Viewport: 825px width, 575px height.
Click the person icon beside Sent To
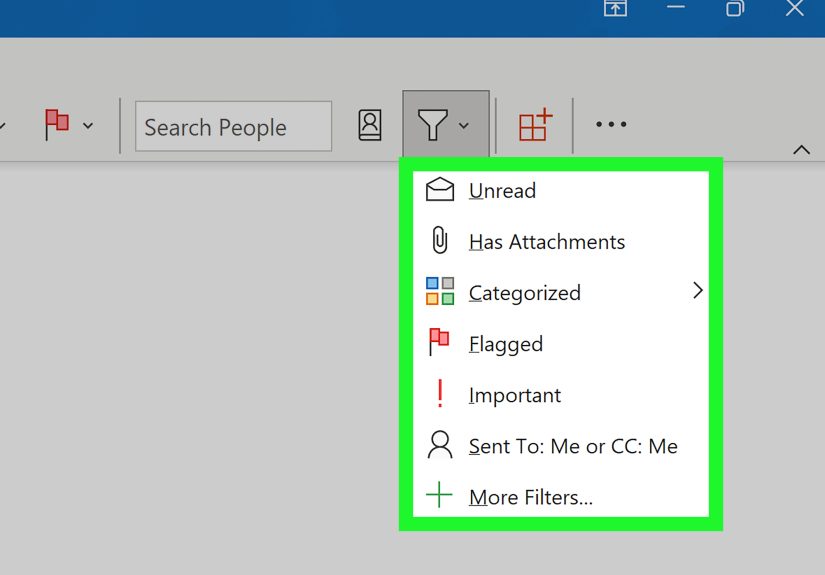[440, 445]
